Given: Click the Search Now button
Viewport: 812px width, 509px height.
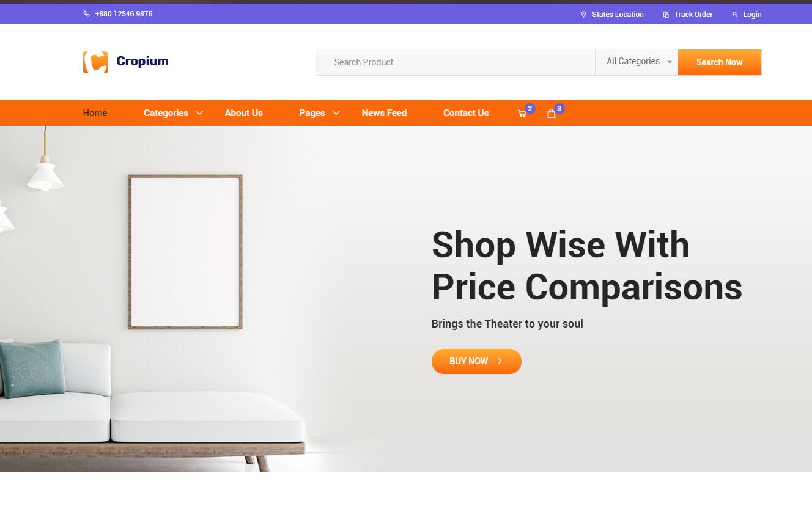Looking at the screenshot, I should [720, 62].
